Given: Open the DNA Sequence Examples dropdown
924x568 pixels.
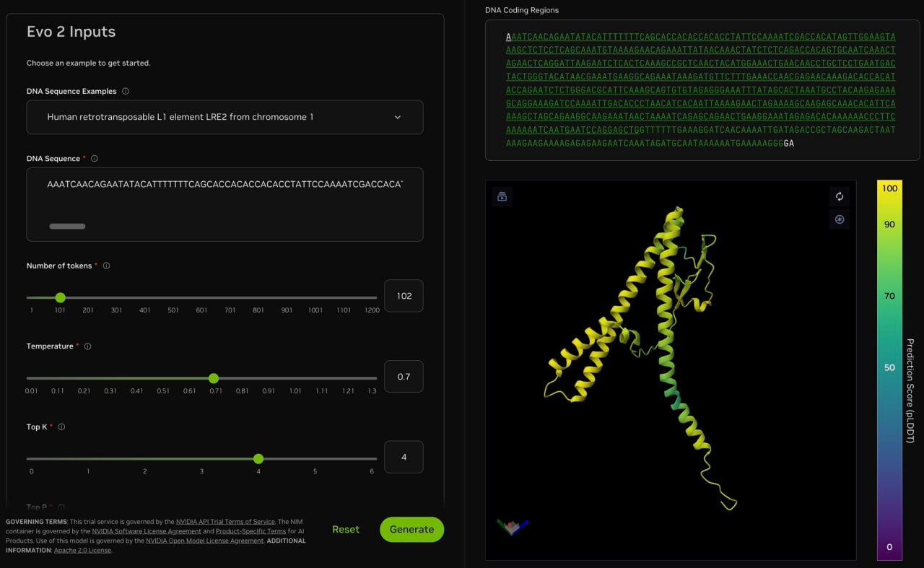Looking at the screenshot, I should coord(225,117).
